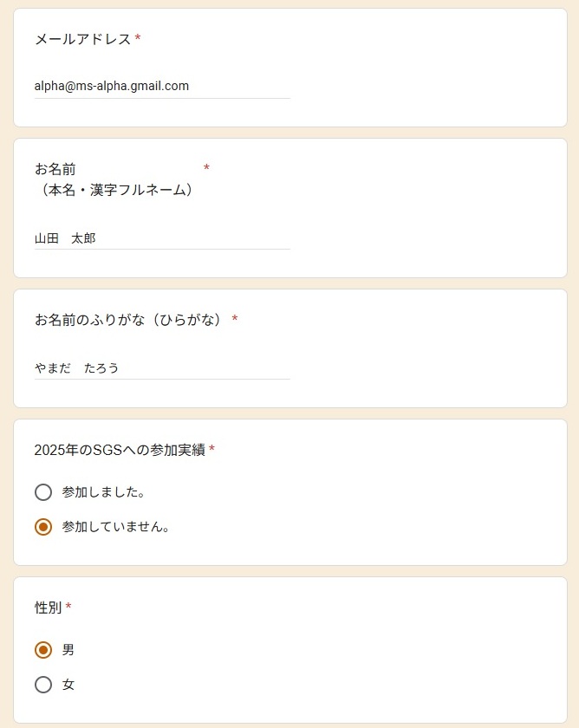
Task: Click the red asterisk beside 2025年のSGSへの参加実績
Action: (212, 450)
